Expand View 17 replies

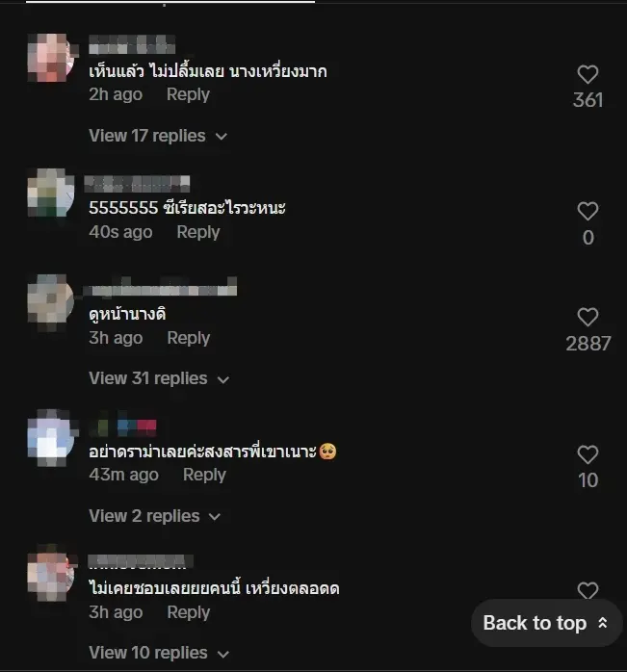[x=158, y=136]
